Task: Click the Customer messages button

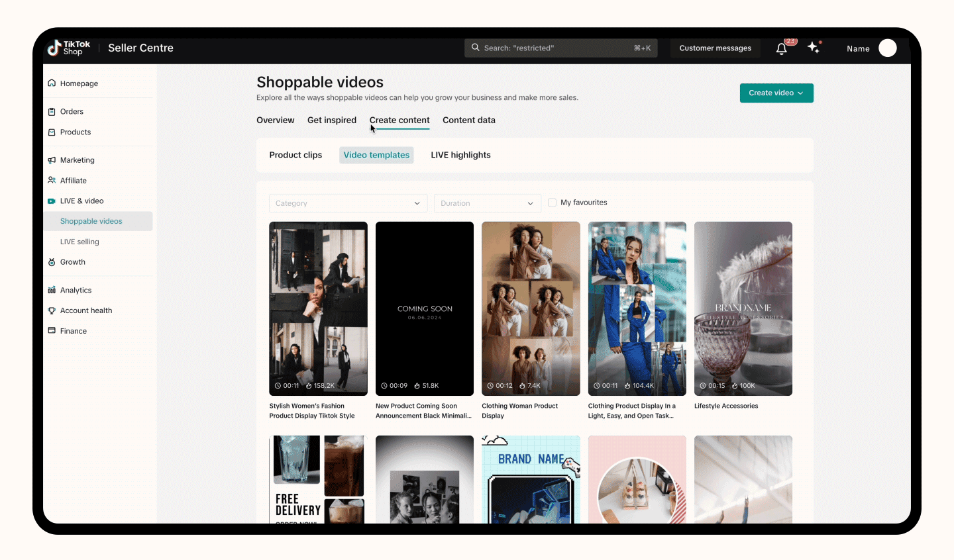Action: (x=715, y=48)
